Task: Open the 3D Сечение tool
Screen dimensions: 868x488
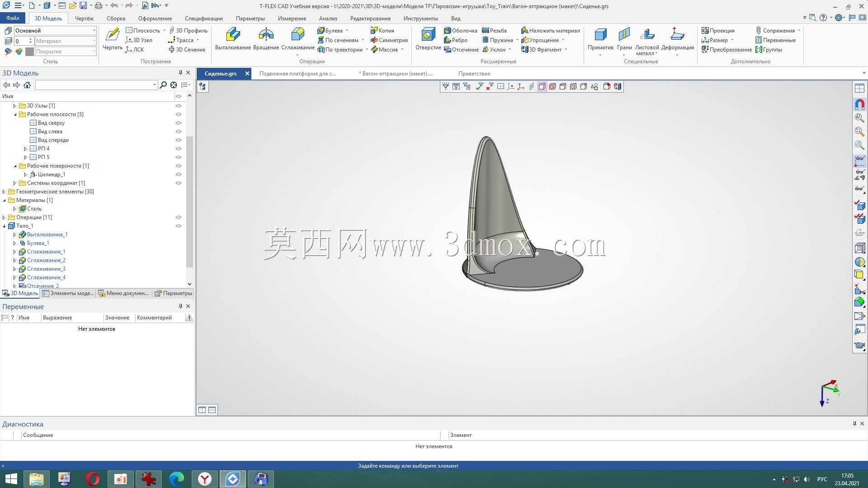Action: pos(187,50)
